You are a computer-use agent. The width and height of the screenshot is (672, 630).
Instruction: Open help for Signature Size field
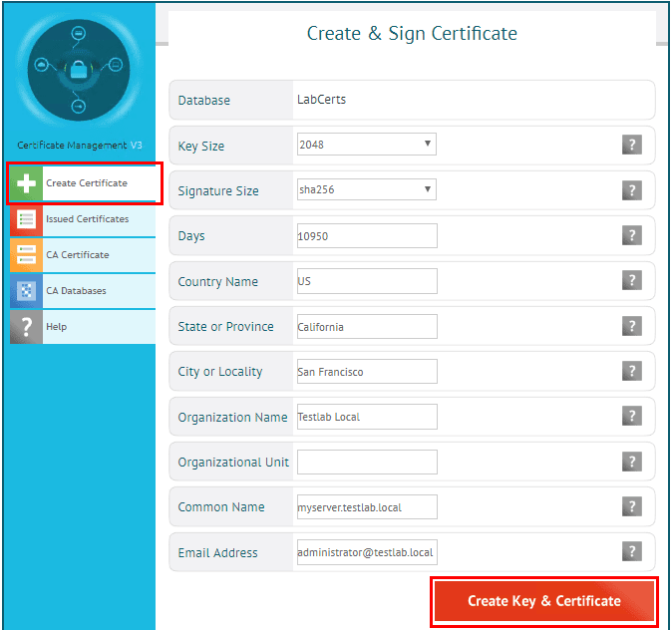[x=632, y=189]
